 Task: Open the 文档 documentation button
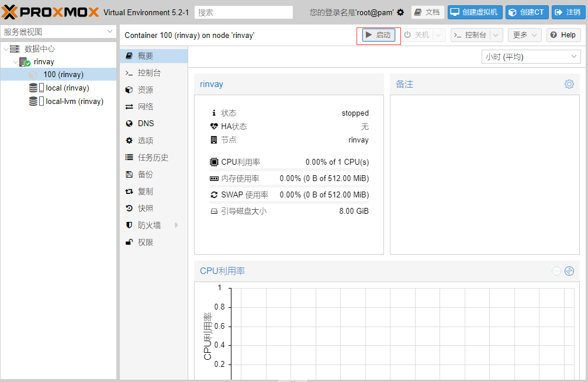427,12
